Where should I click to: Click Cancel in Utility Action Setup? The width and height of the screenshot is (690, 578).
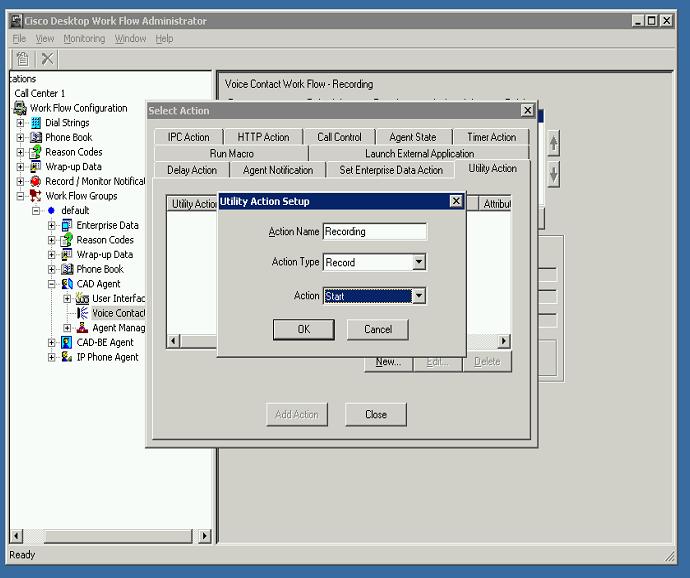pyautogui.click(x=378, y=329)
